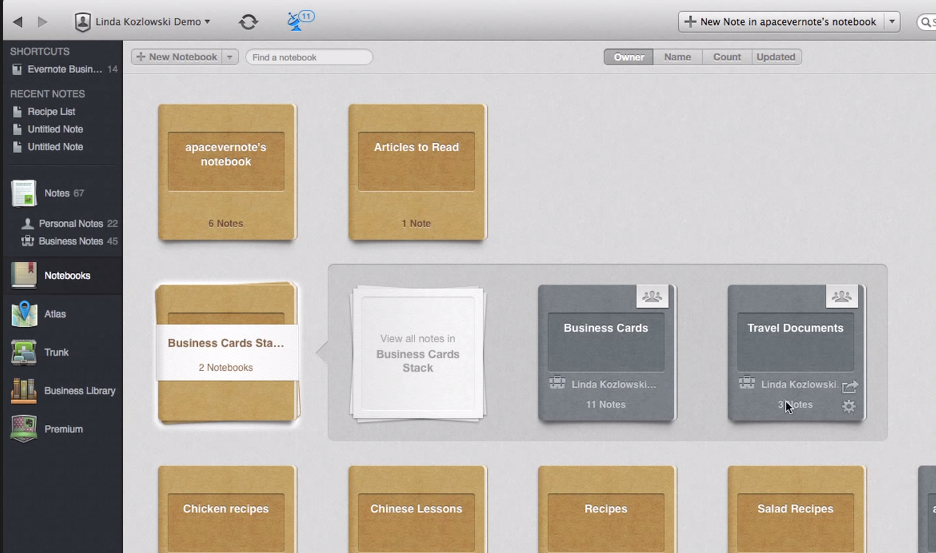Image resolution: width=936 pixels, height=553 pixels.
Task: Click business icon on Travel Documents notebook
Action: tap(747, 382)
